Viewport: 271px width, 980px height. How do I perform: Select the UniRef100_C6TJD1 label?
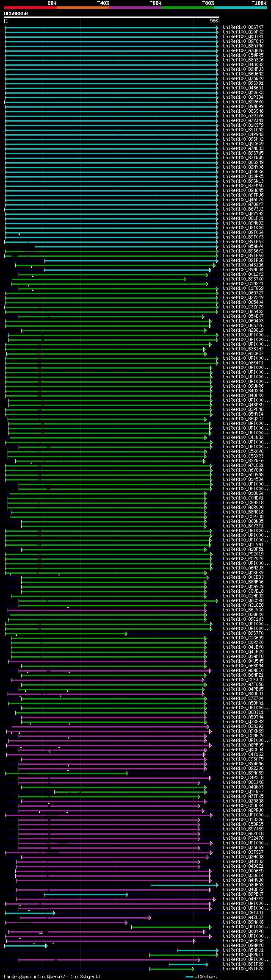point(243,913)
